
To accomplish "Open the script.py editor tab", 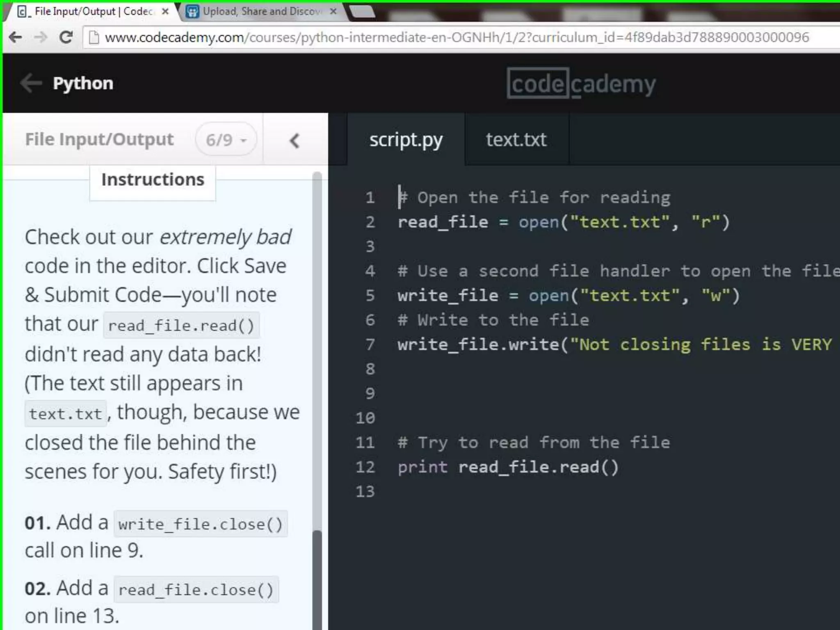I will [406, 140].
